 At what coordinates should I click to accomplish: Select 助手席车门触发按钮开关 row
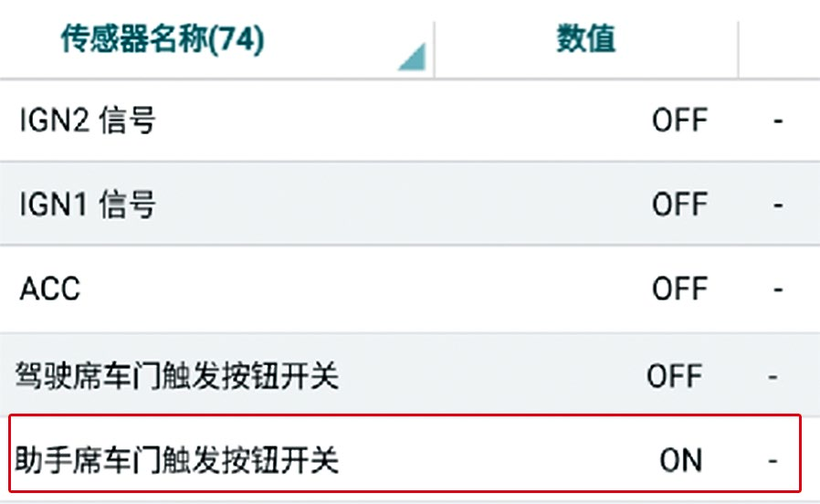405,454
